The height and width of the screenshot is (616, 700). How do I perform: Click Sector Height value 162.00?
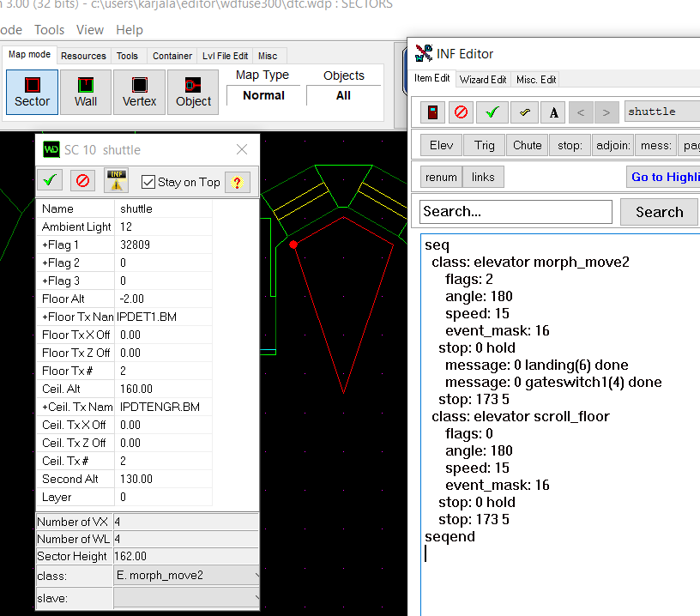click(x=185, y=556)
